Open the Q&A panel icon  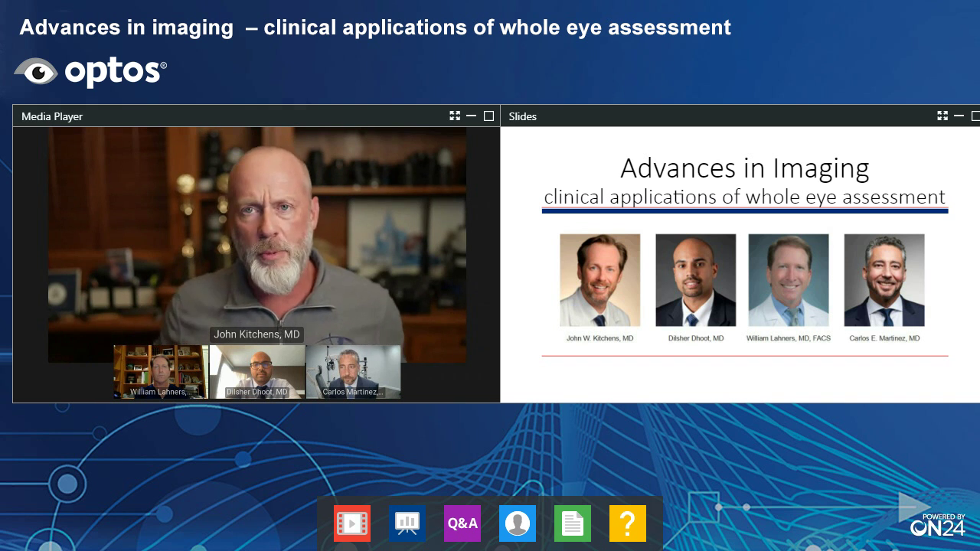click(x=462, y=523)
